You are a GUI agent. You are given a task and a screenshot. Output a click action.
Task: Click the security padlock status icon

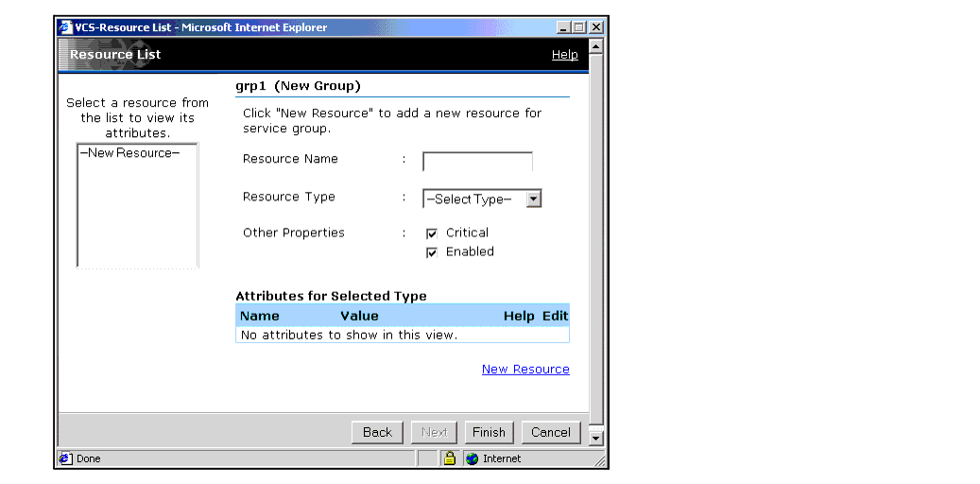point(450,458)
